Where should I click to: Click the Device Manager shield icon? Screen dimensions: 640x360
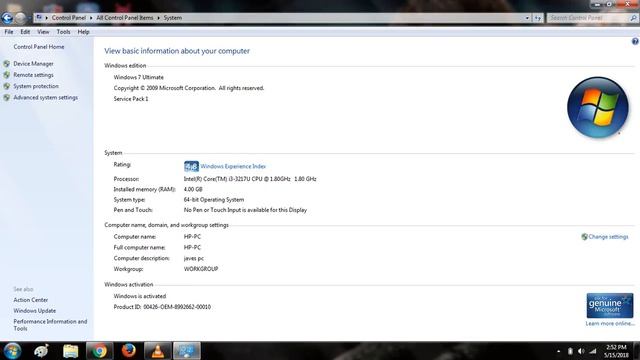[7, 64]
